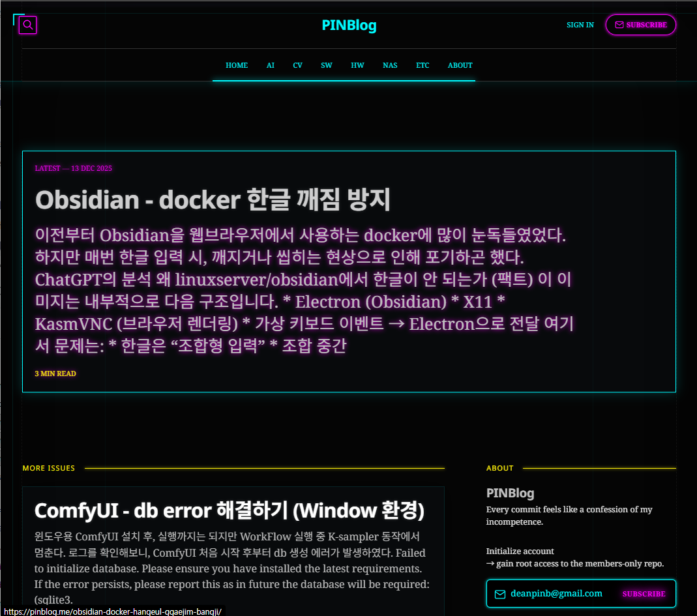697x616 pixels.
Task: Click the featured post excerpt about Obsidian
Action: (x=304, y=290)
